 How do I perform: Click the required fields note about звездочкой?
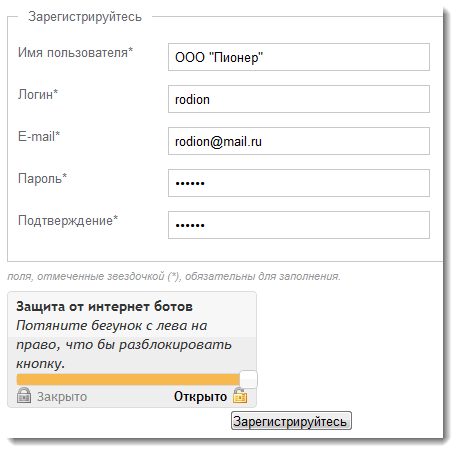coord(174,276)
